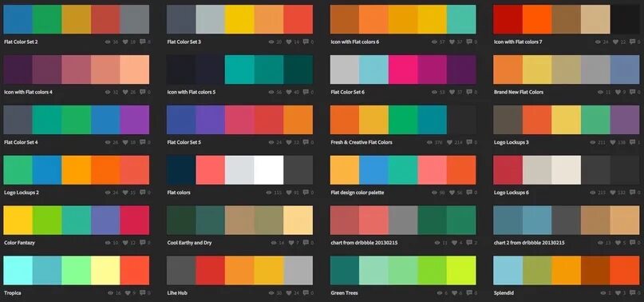The image size is (644, 302).
Task: Click the eye icon for Fresh & Creative Flat Colors
Action: (x=429, y=142)
